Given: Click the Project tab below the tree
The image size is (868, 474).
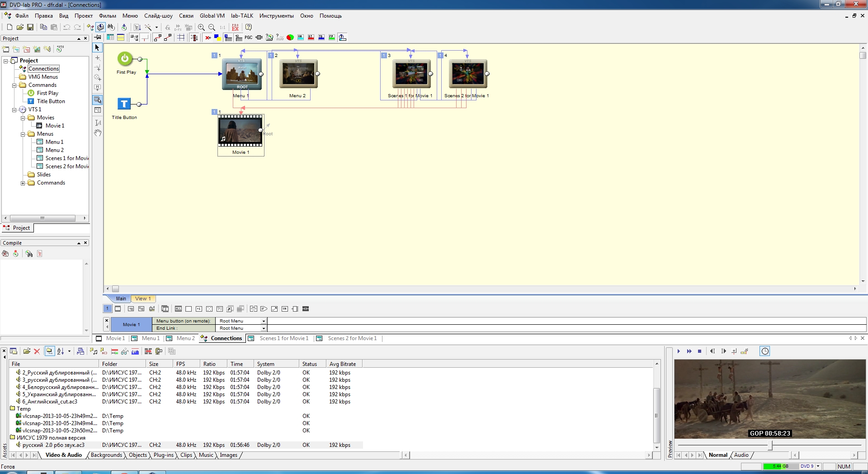Looking at the screenshot, I should click(x=17, y=228).
